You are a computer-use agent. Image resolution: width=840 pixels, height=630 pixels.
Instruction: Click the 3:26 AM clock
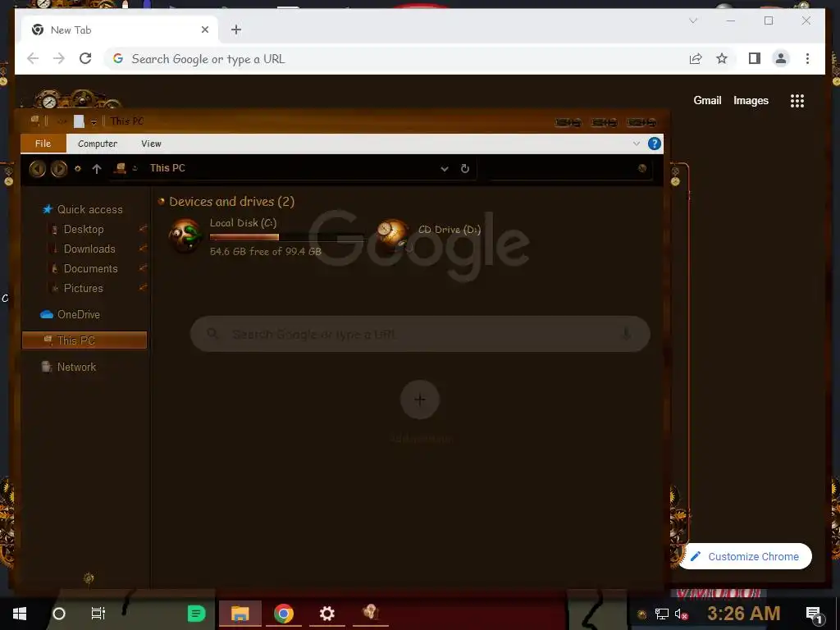click(x=743, y=614)
